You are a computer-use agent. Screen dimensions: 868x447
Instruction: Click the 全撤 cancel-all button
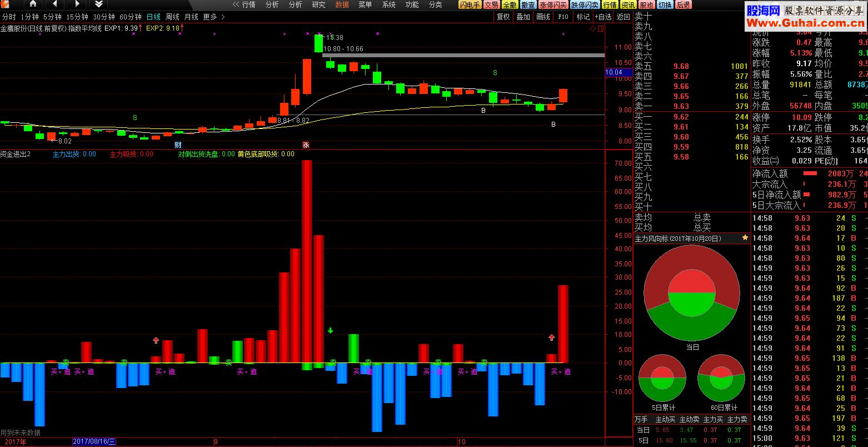(x=510, y=5)
